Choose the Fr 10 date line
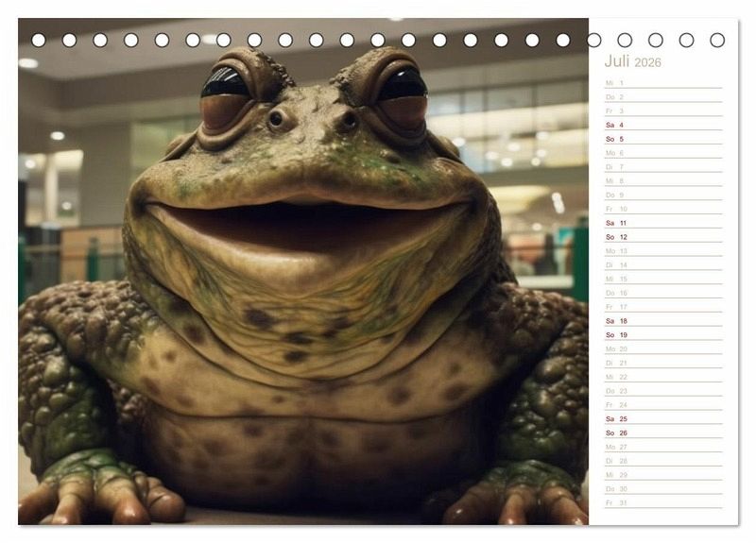This screenshot has height=543, width=756. pyautogui.click(x=661, y=209)
